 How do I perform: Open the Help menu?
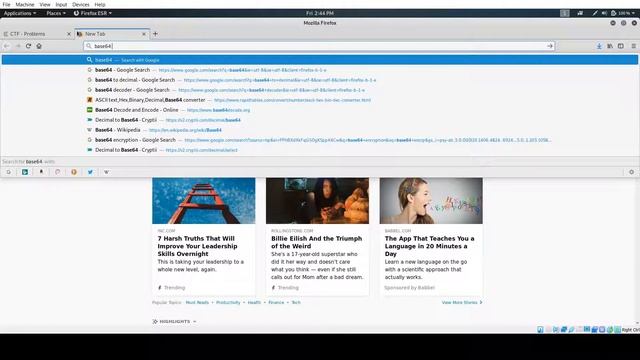(100, 4)
